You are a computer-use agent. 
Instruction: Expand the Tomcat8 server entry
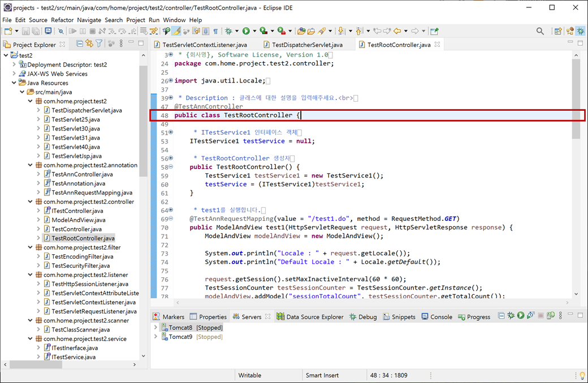[x=155, y=328]
